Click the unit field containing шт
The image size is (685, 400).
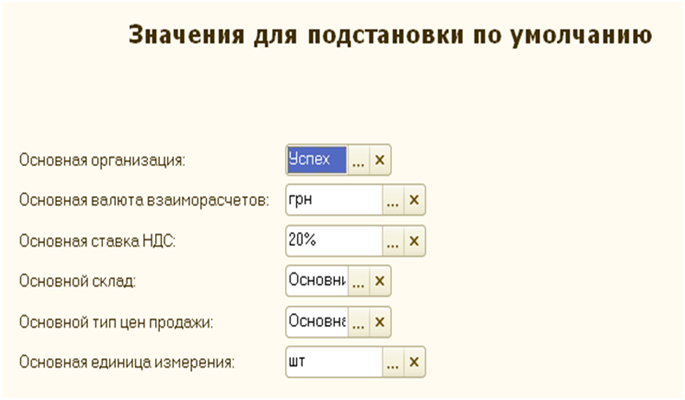click(x=333, y=362)
